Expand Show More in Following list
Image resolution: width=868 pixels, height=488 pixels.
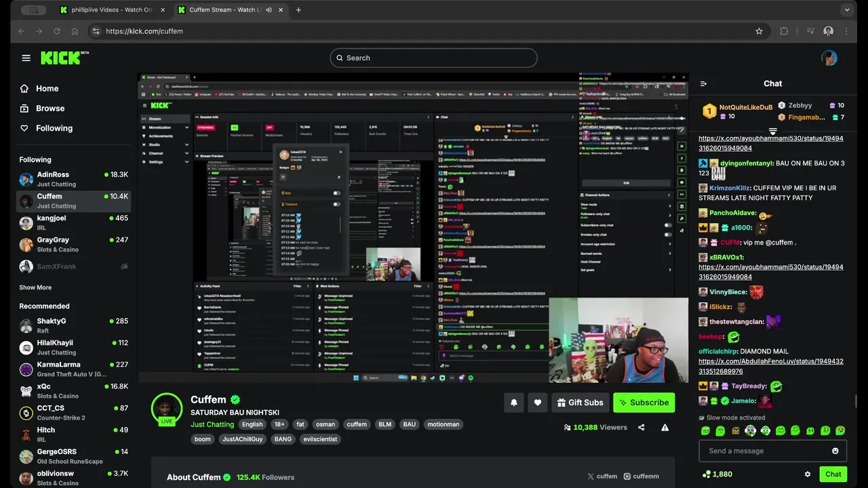[x=35, y=287]
